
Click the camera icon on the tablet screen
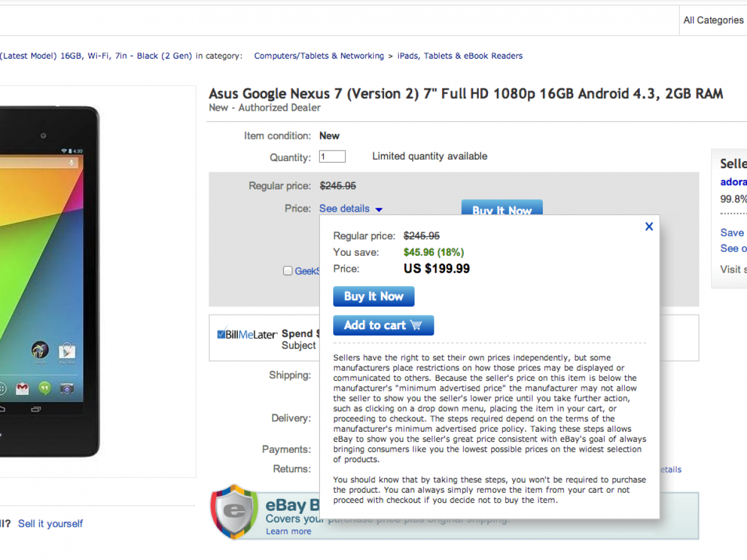click(x=67, y=389)
